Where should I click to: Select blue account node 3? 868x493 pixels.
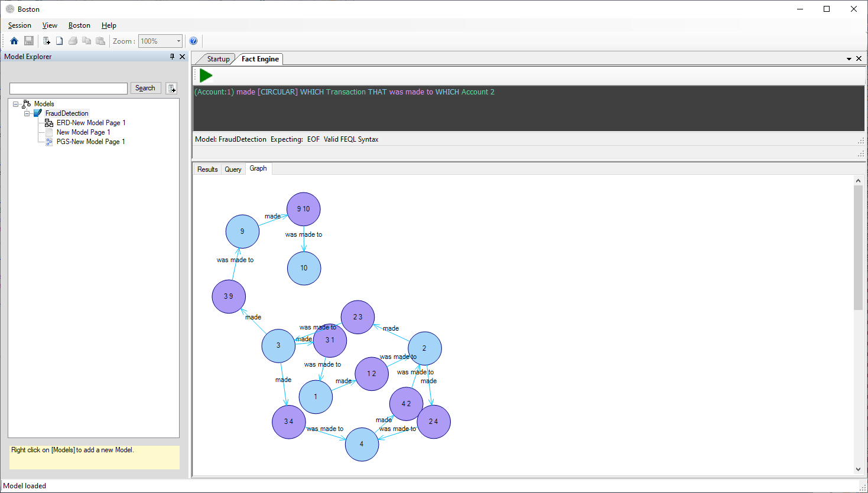(278, 345)
